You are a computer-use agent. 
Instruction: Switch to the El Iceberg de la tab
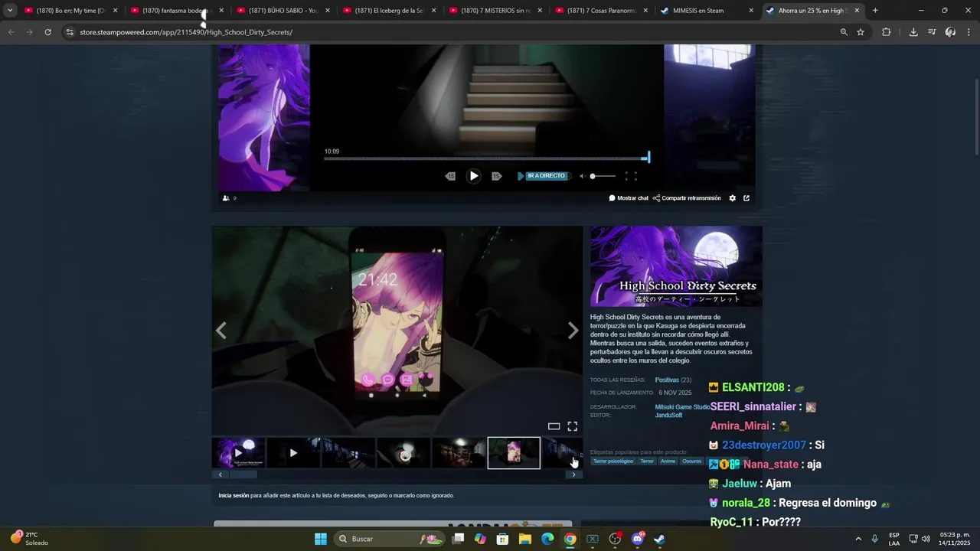(x=388, y=11)
